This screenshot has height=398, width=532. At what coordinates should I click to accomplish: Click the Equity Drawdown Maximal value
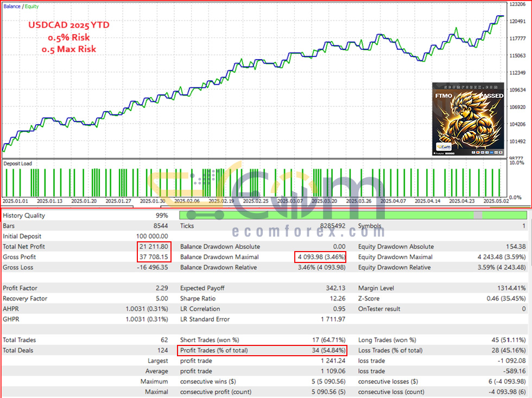click(502, 257)
